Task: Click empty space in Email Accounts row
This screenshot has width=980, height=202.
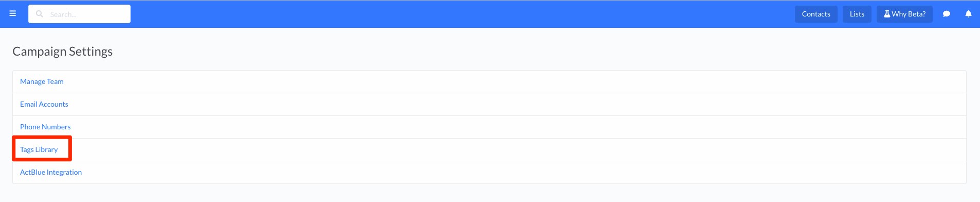Action: tap(514, 104)
